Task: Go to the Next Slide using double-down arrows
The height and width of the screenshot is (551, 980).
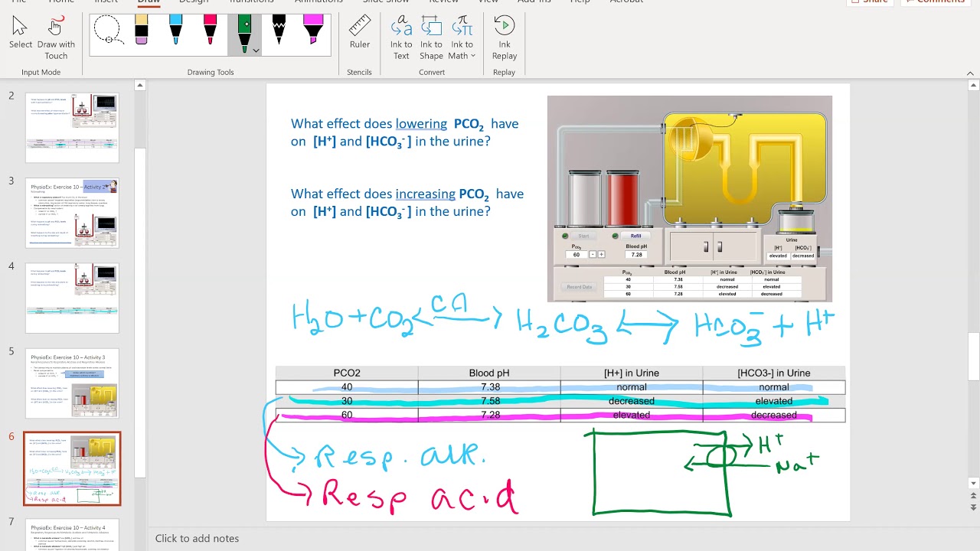Action: [x=972, y=507]
